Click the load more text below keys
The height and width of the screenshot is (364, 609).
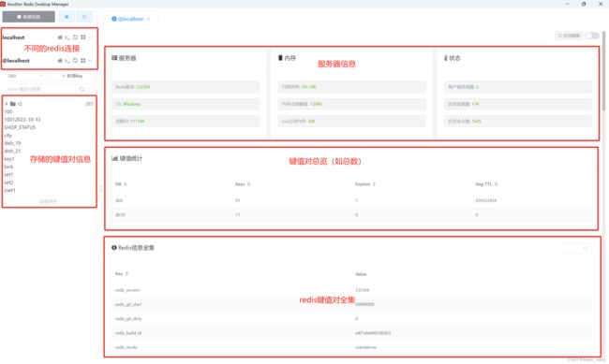(x=48, y=201)
